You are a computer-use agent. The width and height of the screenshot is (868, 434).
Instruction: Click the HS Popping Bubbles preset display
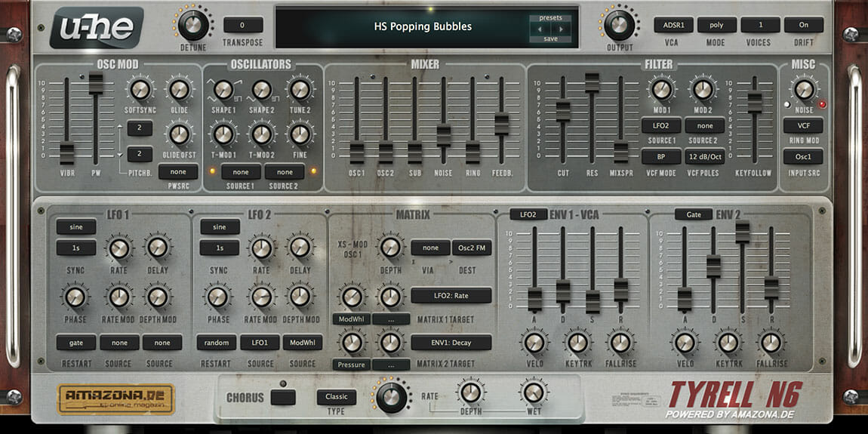pyautogui.click(x=423, y=26)
